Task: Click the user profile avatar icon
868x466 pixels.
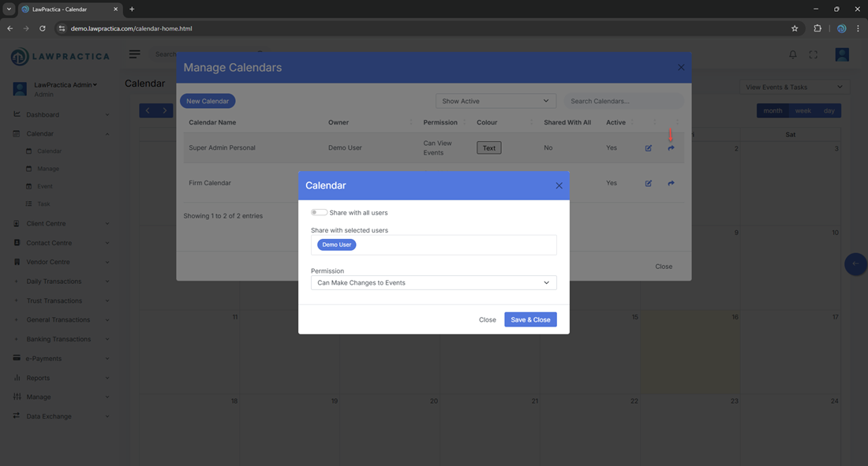Action: [842, 54]
